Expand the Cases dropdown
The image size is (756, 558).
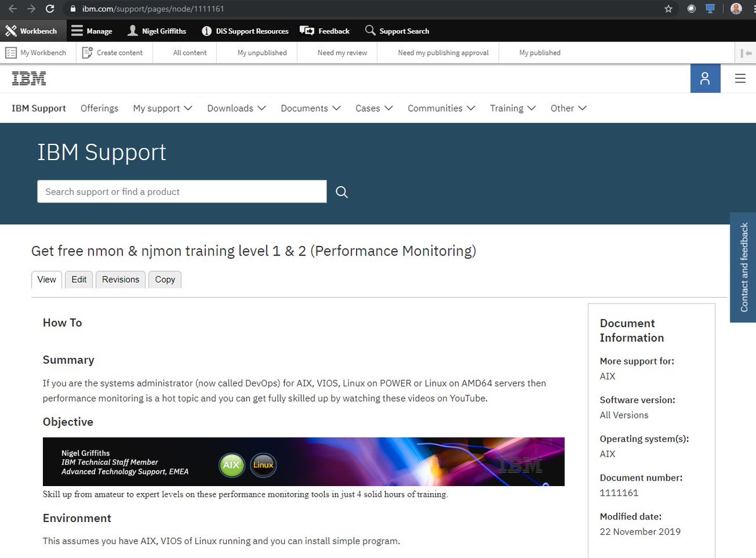374,108
